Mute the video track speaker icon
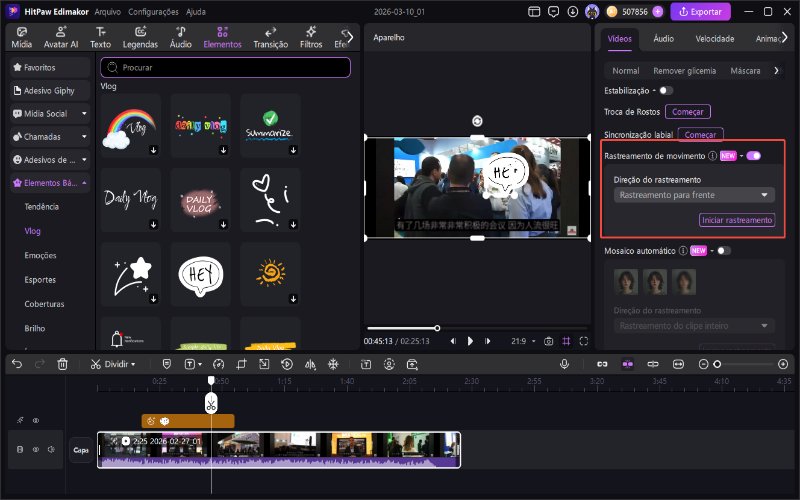Image resolution: width=800 pixels, height=500 pixels. (x=51, y=449)
